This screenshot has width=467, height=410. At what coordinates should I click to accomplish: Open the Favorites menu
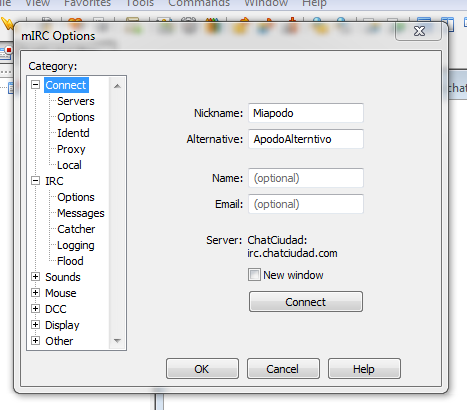(x=87, y=3)
